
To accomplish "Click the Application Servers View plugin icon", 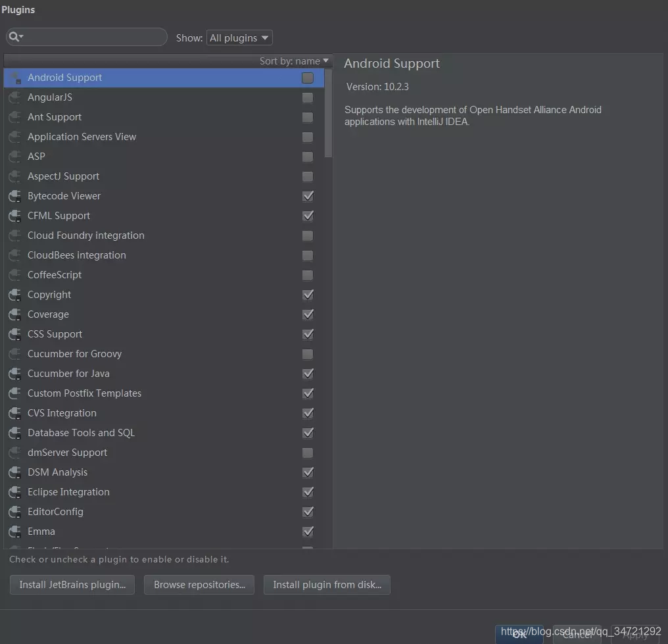I will (15, 137).
